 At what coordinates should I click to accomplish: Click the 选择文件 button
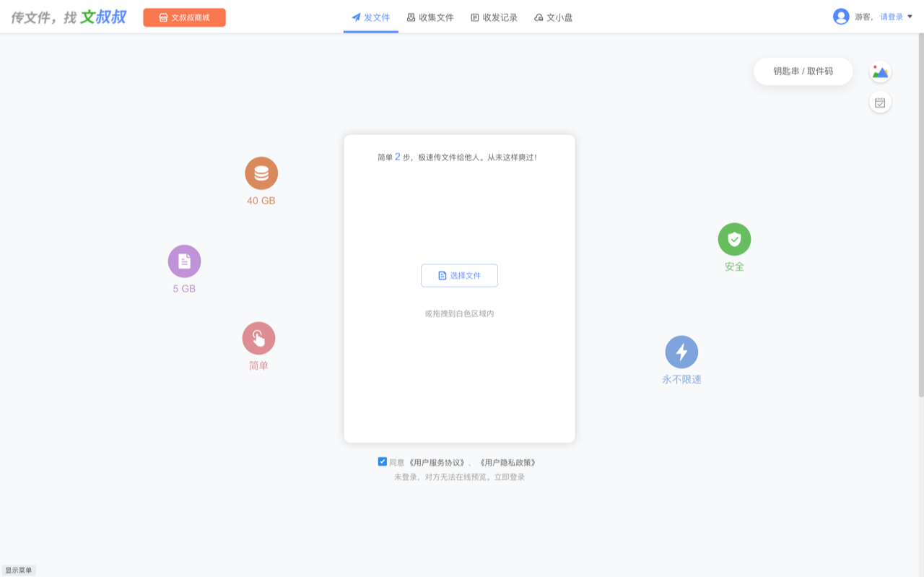[x=459, y=275]
